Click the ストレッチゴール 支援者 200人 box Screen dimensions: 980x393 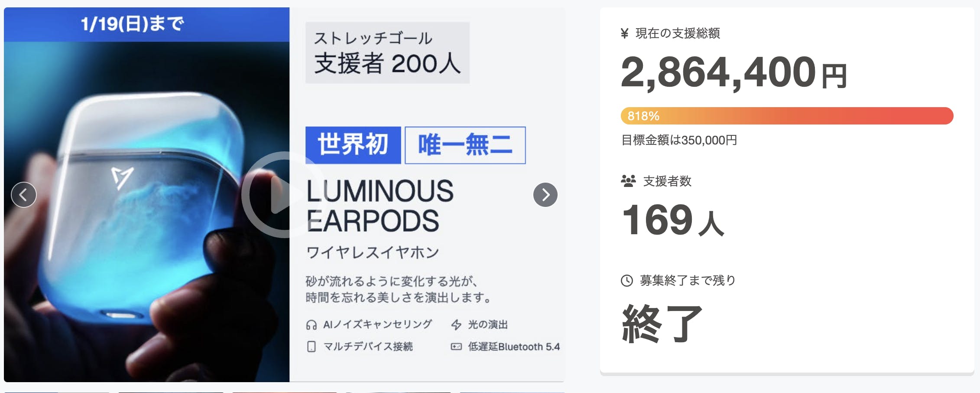(x=387, y=52)
